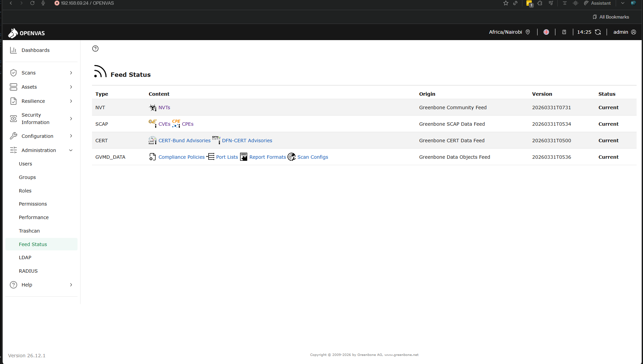The width and height of the screenshot is (643, 364).
Task: Click the Scan Configs icon
Action: [292, 157]
